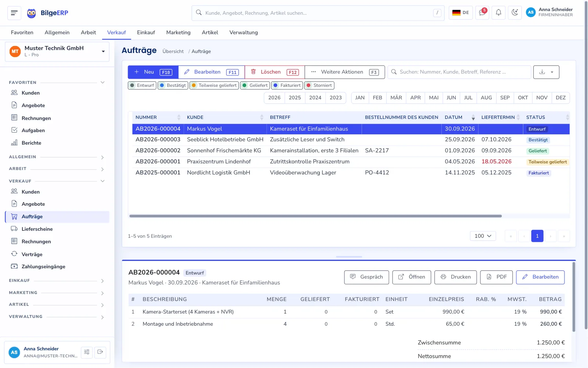The width and height of the screenshot is (588, 368).
Task: Switch to the Einkauf top tab
Action: click(146, 32)
